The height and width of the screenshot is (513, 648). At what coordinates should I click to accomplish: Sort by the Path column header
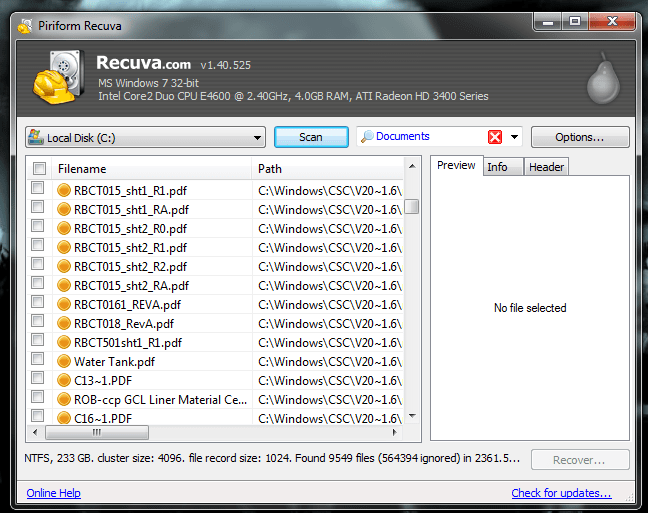[x=327, y=169]
